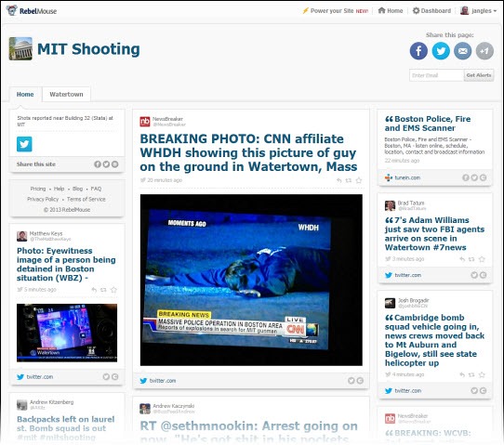Open RT @sethmnookin Arrest going on headline
This screenshot has height=445, width=504.
[249, 432]
